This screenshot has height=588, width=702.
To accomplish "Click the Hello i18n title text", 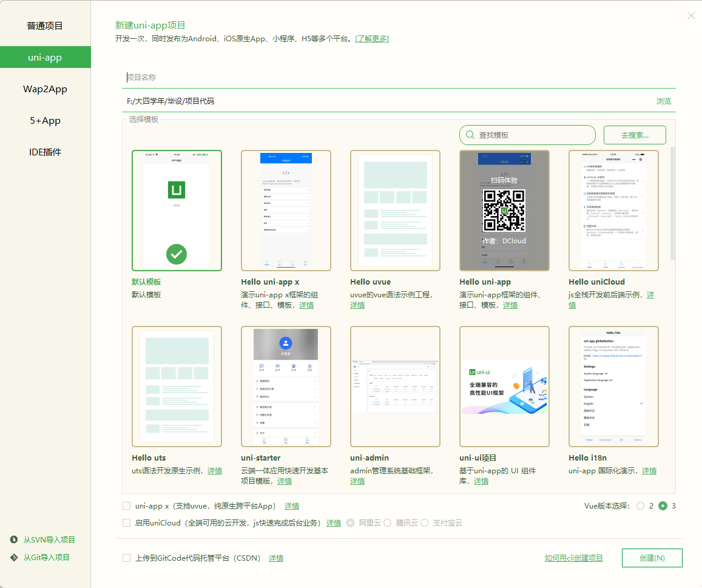I will pos(587,458).
